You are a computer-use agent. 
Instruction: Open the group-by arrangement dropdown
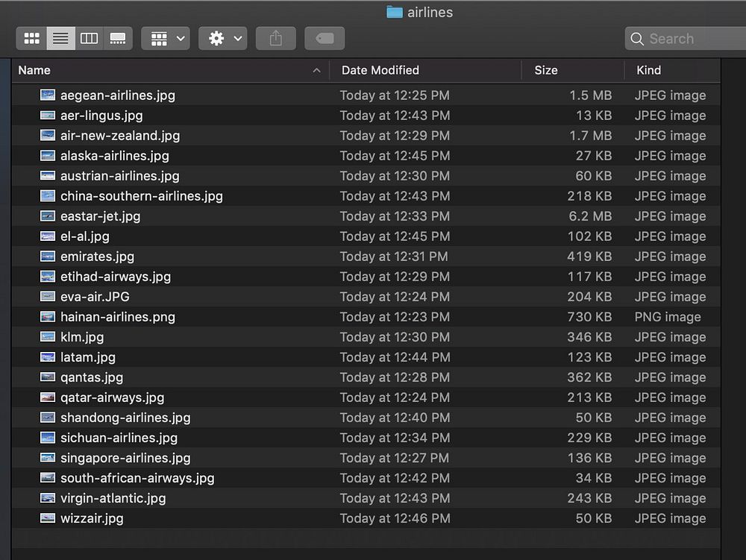[x=166, y=39]
